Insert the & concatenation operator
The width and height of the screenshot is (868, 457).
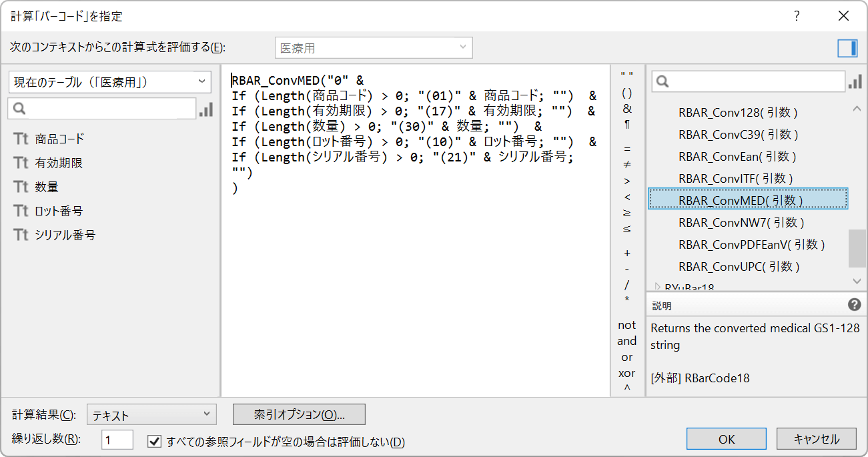(x=626, y=109)
